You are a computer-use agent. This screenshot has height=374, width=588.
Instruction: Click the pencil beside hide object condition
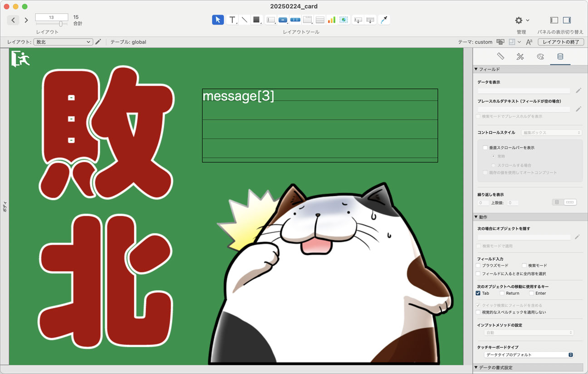click(x=577, y=237)
